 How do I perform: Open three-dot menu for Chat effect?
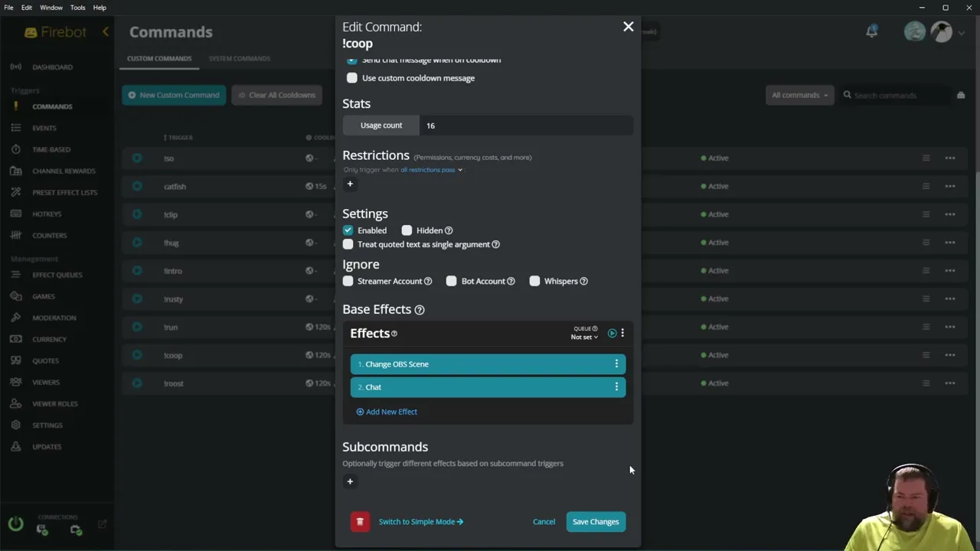(x=616, y=387)
